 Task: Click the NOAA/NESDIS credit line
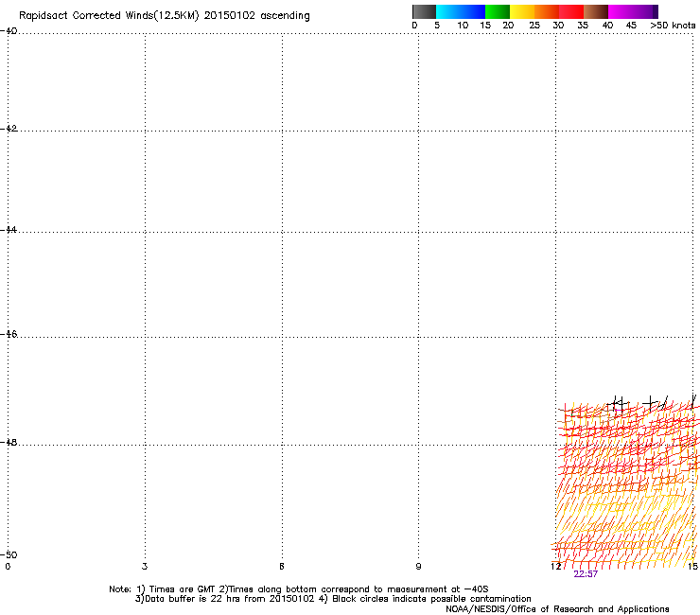click(x=557, y=609)
